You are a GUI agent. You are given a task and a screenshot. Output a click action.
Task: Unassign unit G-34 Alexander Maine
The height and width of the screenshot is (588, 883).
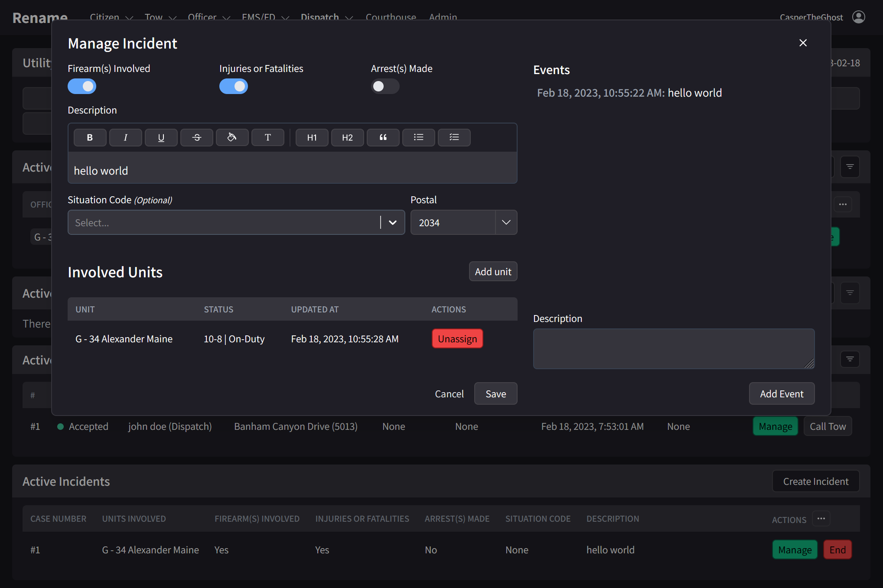pyautogui.click(x=457, y=339)
